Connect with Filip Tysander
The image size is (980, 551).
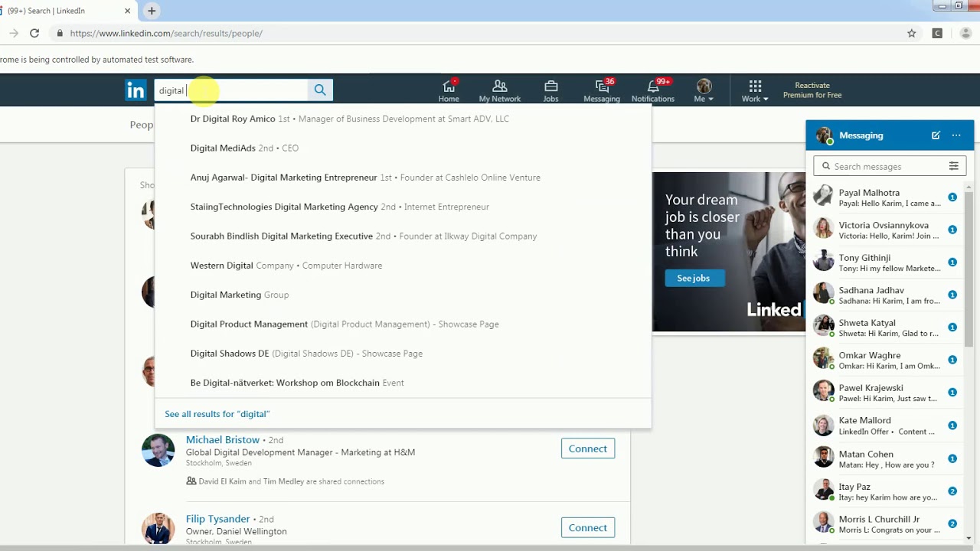(x=588, y=527)
